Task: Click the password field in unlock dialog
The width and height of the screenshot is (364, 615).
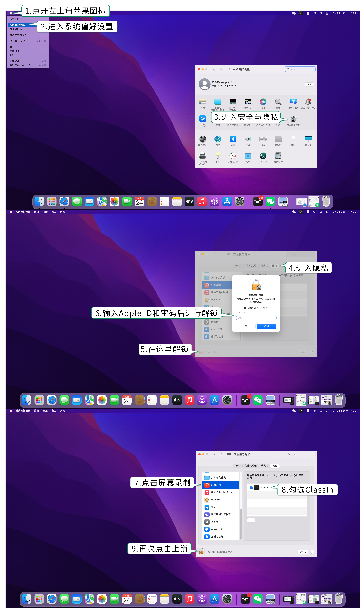Action: pyautogui.click(x=256, y=318)
